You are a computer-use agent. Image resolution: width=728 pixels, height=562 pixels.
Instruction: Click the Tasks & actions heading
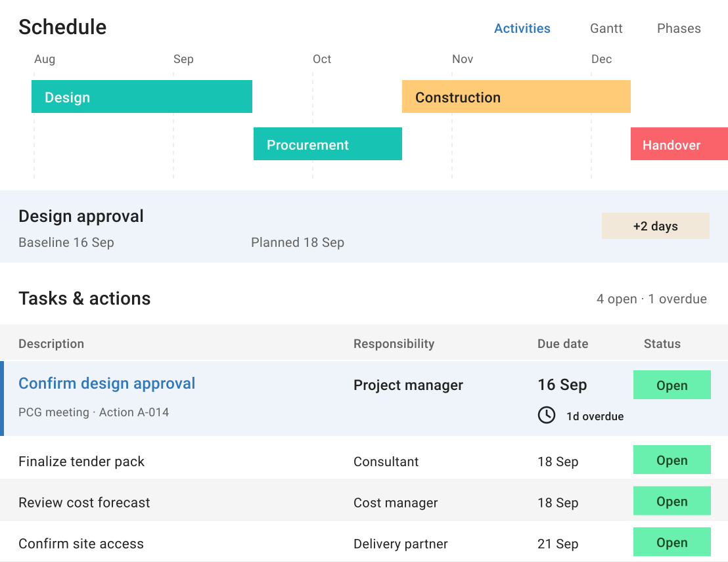(x=85, y=299)
